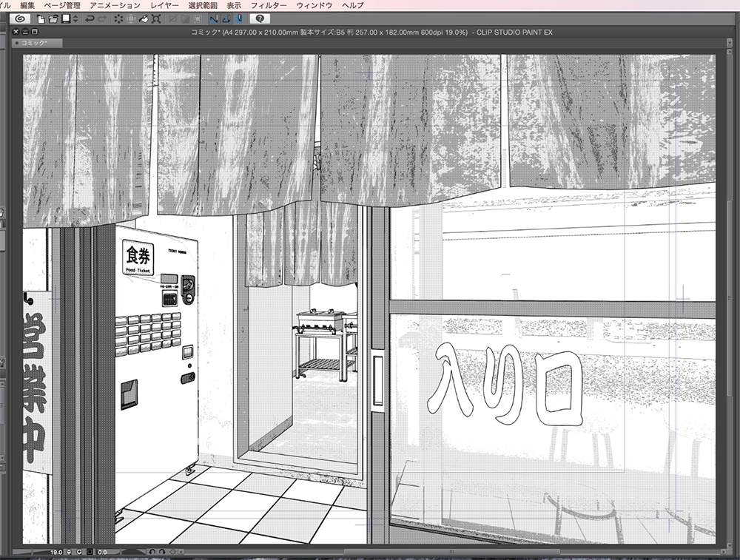Image resolution: width=740 pixels, height=560 pixels.
Task: Click the zoom value 19.0 field
Action: pyautogui.click(x=56, y=552)
